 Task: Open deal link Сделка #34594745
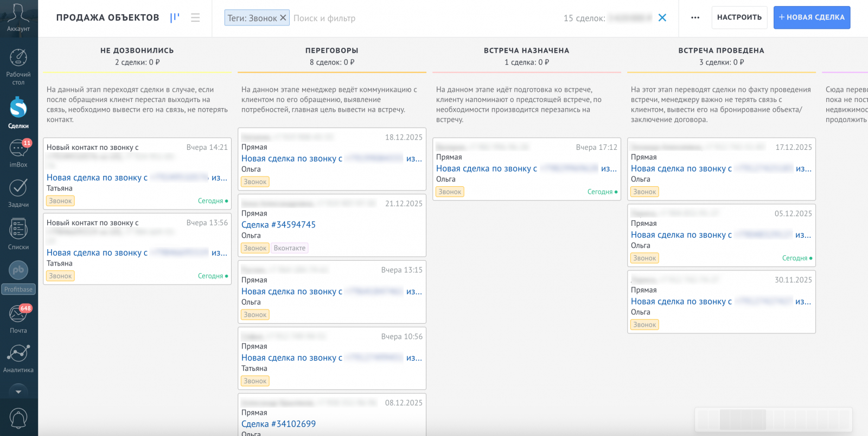click(278, 225)
